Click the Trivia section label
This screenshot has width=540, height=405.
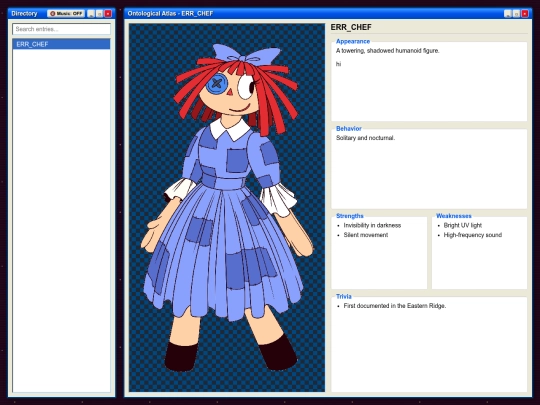[344, 296]
